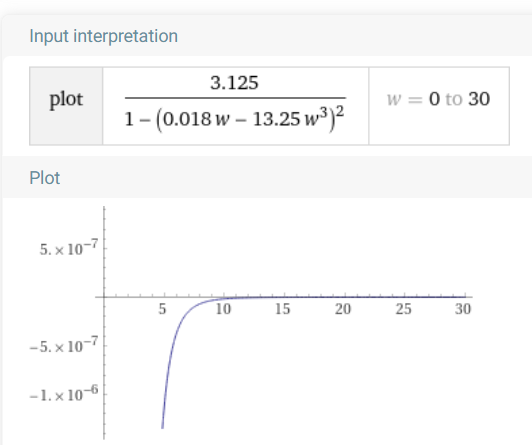Screen dimensions: 532x445
Task: Click the numerator 3.125 in the formula
Action: point(234,83)
